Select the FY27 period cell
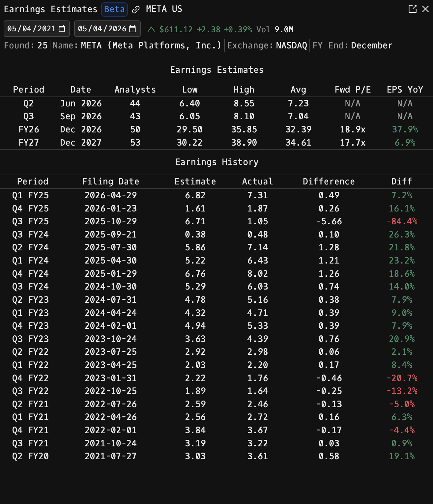Image resolution: width=433 pixels, height=504 pixels. tap(29, 143)
